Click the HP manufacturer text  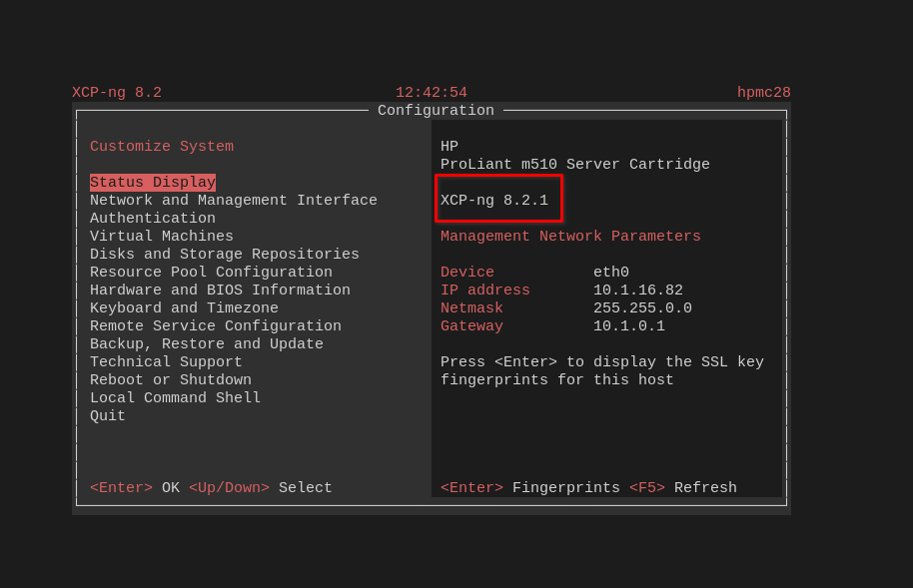tap(449, 146)
